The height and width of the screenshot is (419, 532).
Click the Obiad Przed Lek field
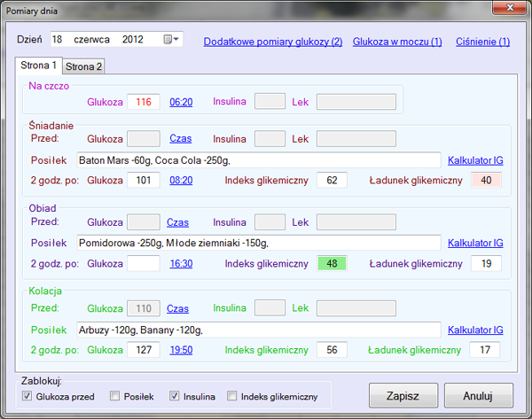pyautogui.click(x=356, y=222)
